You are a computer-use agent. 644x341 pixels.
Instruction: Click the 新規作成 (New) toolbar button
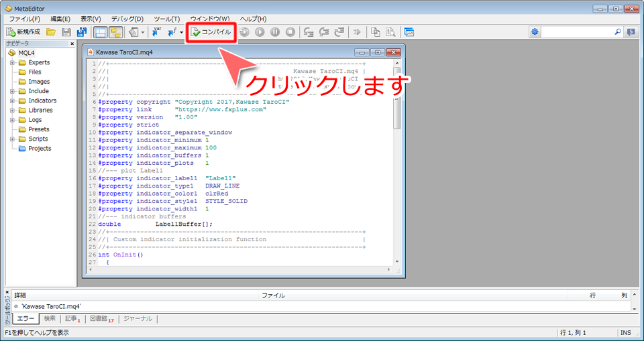[23, 31]
